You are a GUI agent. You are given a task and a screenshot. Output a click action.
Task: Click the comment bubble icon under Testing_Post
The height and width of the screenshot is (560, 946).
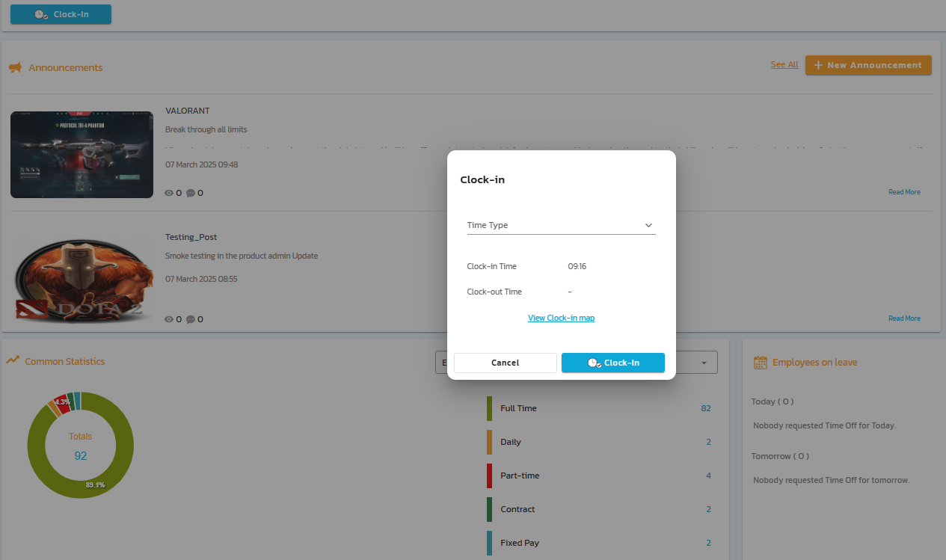pyautogui.click(x=191, y=319)
